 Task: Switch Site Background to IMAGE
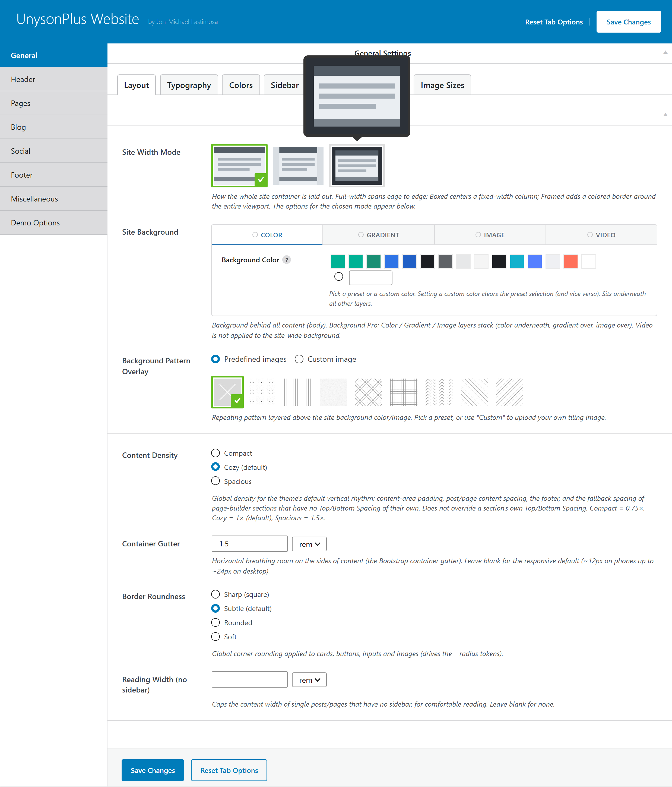490,235
